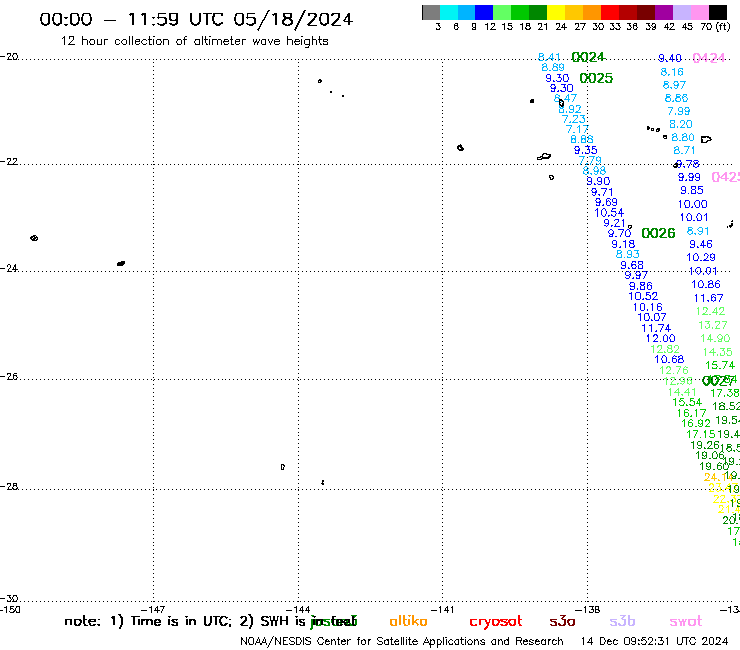Click the wave height value 8.41

pos(549,57)
